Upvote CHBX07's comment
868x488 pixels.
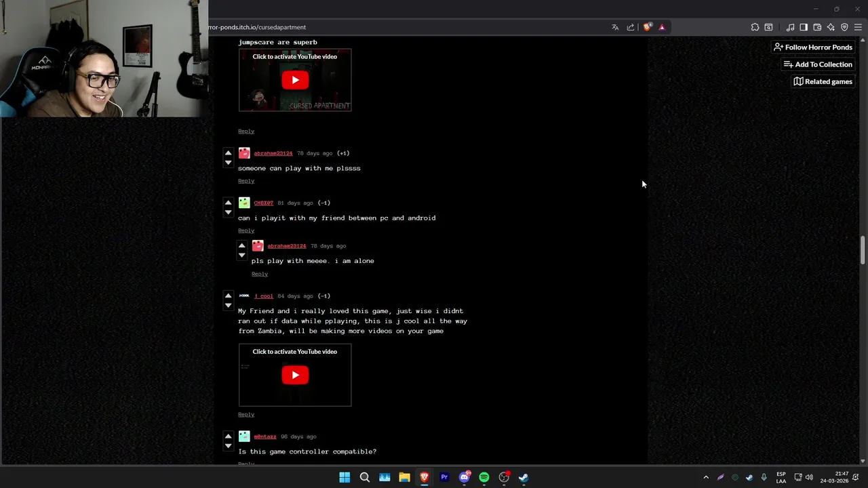click(x=228, y=202)
